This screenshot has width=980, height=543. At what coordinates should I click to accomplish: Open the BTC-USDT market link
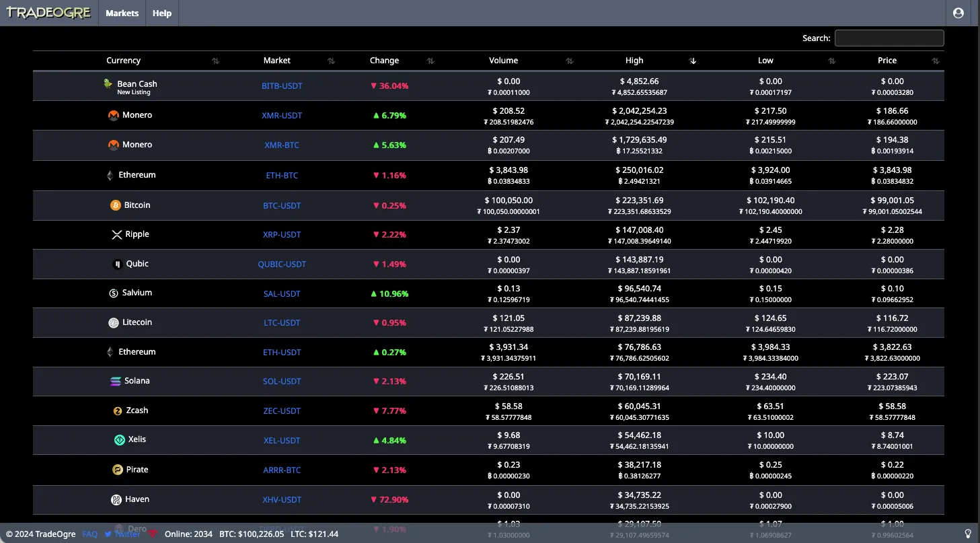(282, 206)
